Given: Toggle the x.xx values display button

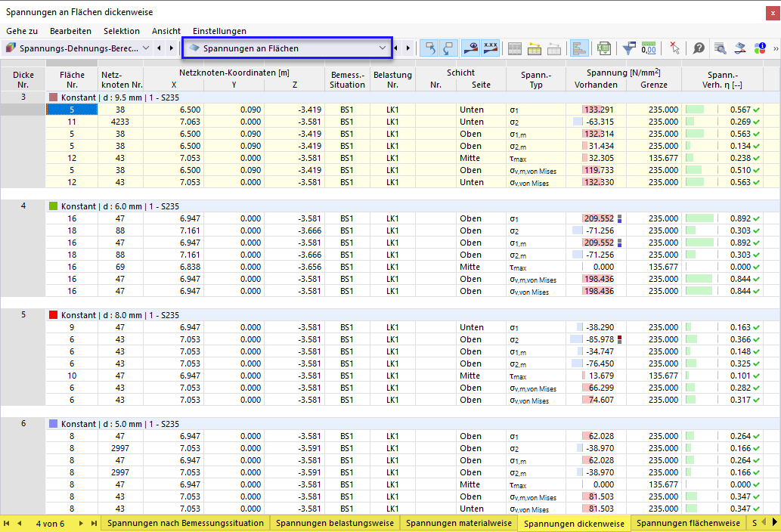Looking at the screenshot, I should coord(491,48).
